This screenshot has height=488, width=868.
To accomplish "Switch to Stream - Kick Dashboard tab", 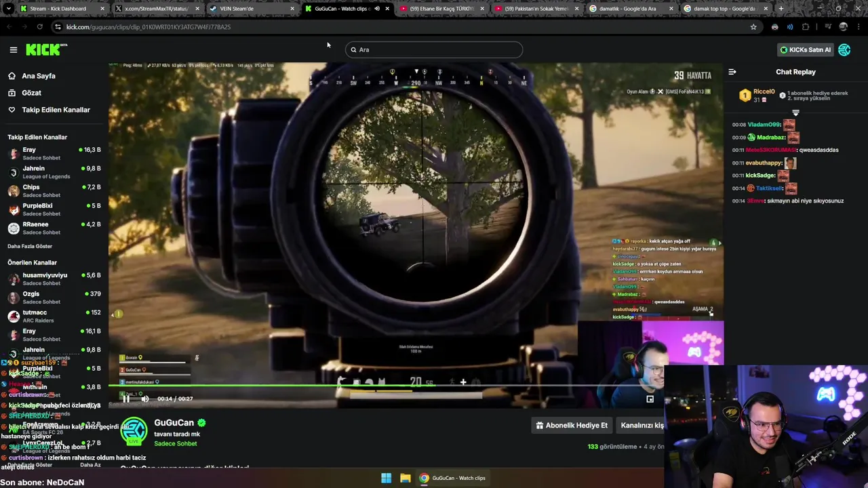I will click(62, 9).
